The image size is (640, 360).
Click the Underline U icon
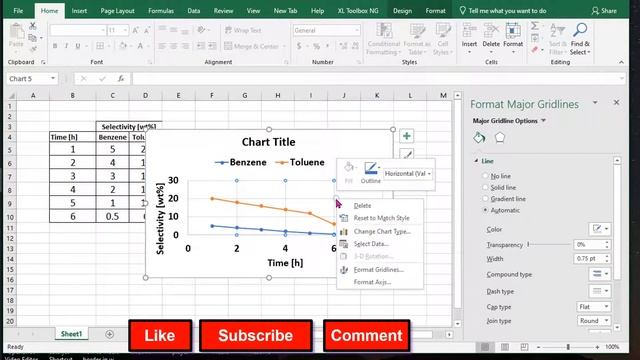pos(78,46)
